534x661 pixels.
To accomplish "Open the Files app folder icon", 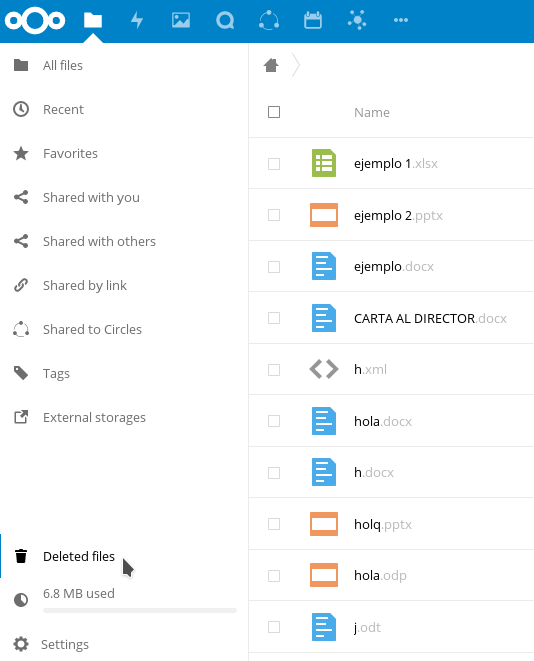I will click(x=93, y=20).
